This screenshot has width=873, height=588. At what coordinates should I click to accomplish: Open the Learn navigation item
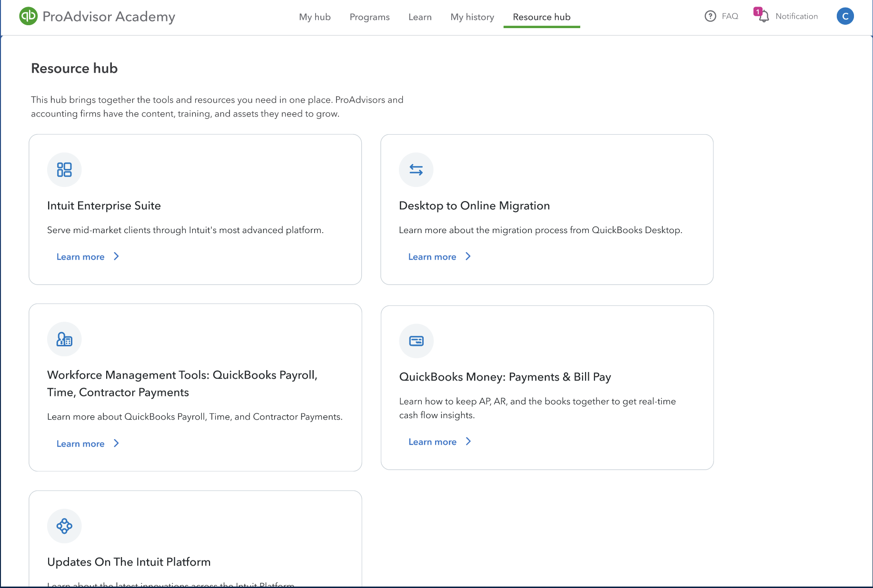[419, 17]
